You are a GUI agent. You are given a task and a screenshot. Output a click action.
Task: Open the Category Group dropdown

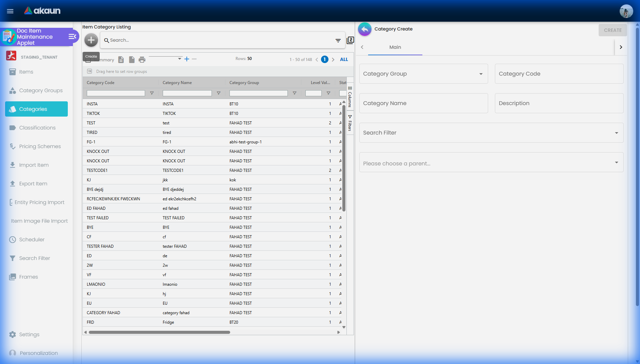(x=423, y=74)
